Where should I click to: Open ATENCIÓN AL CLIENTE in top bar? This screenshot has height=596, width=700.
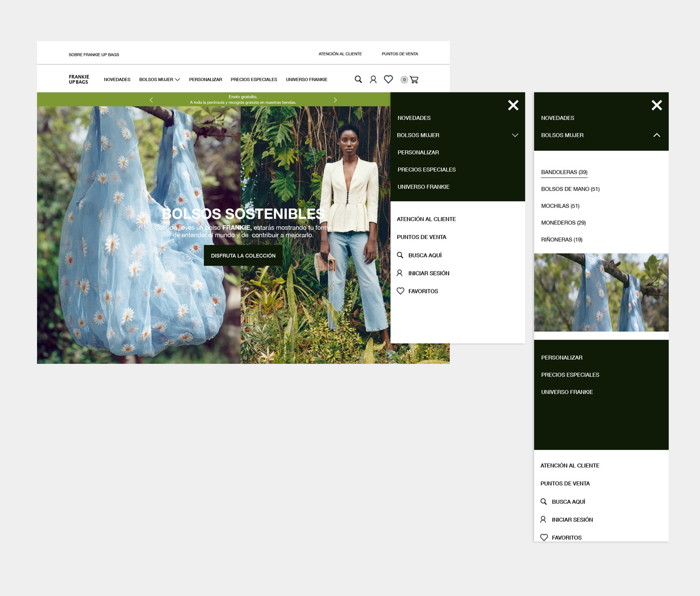coord(340,54)
